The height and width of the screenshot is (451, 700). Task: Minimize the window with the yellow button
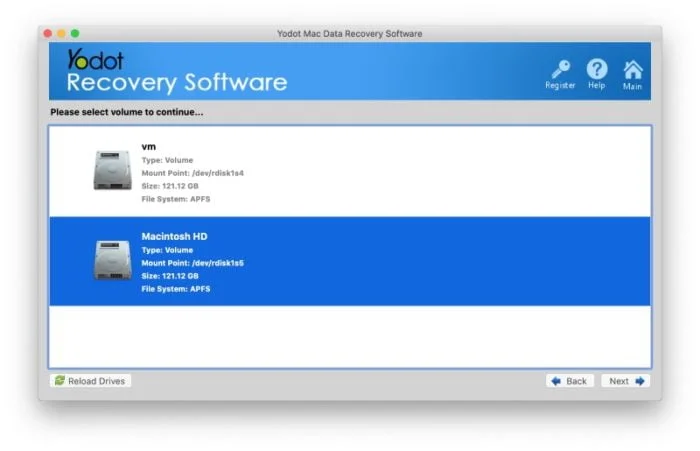62,33
